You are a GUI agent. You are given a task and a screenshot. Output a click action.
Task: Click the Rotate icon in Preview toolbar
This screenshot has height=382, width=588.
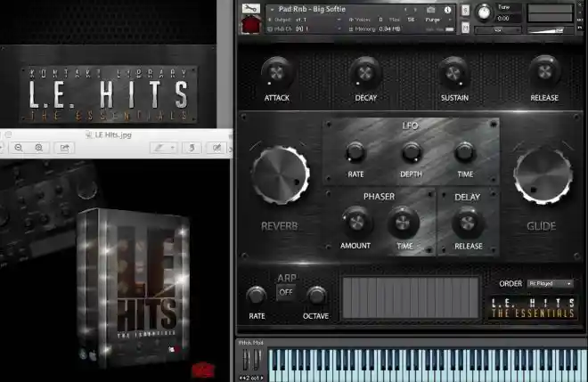(x=192, y=148)
